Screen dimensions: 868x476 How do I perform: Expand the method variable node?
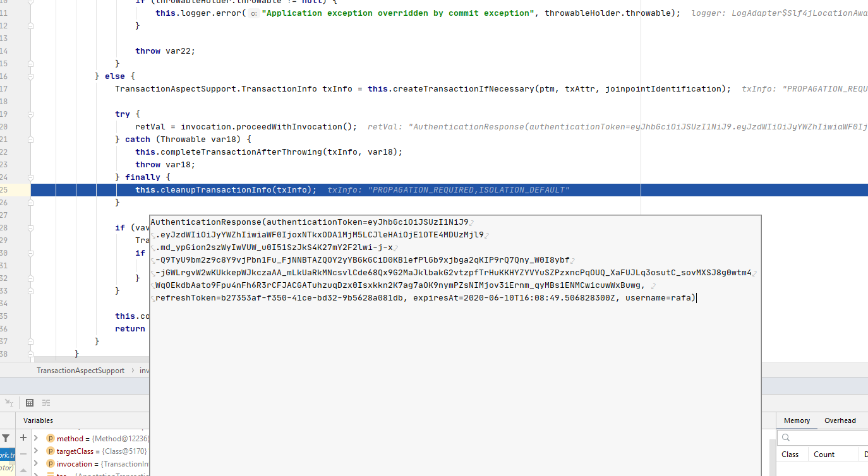pyautogui.click(x=36, y=438)
